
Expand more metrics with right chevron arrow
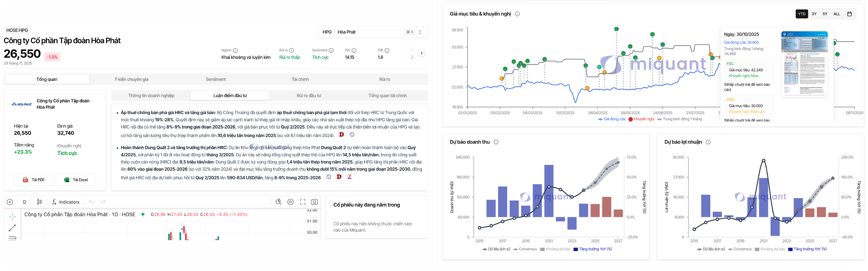click(421, 53)
